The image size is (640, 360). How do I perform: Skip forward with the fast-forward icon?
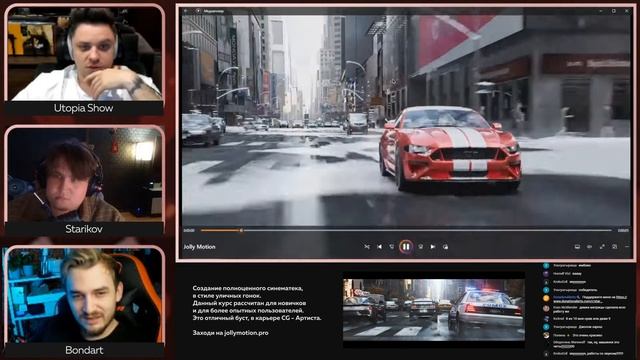(420, 247)
